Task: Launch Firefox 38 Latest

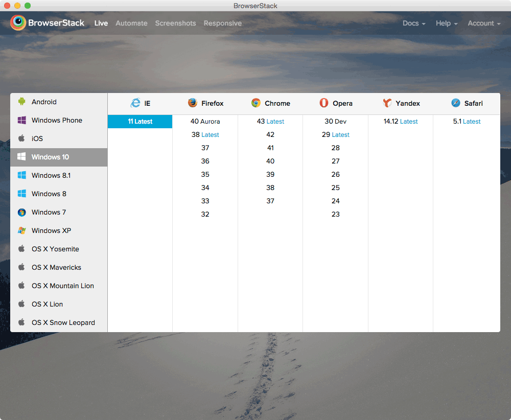Action: click(205, 134)
